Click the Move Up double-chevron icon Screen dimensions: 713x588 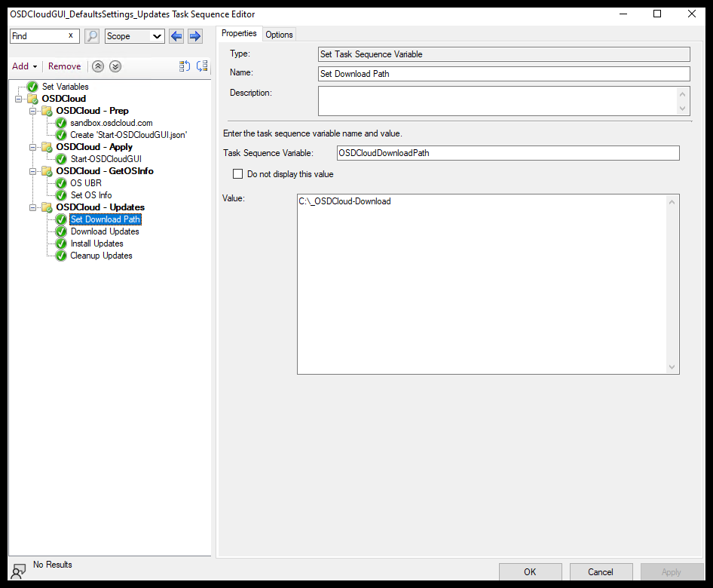[x=98, y=66]
